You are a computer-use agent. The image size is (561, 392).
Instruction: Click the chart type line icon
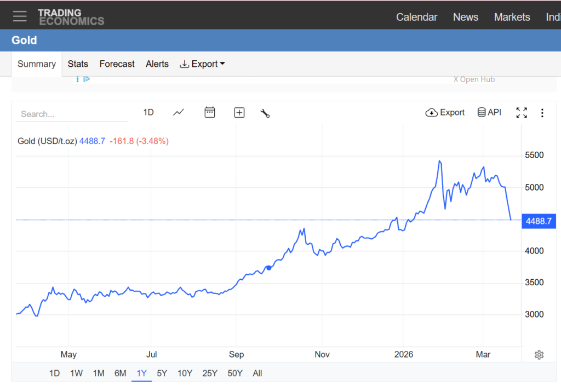point(179,112)
